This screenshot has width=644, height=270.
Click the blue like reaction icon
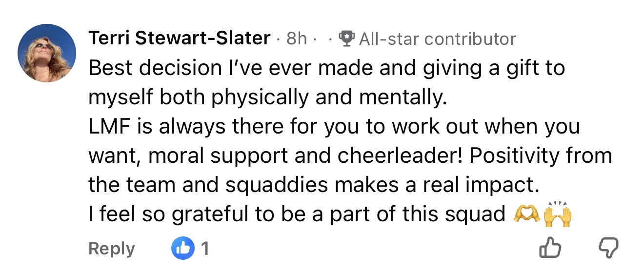point(181,249)
